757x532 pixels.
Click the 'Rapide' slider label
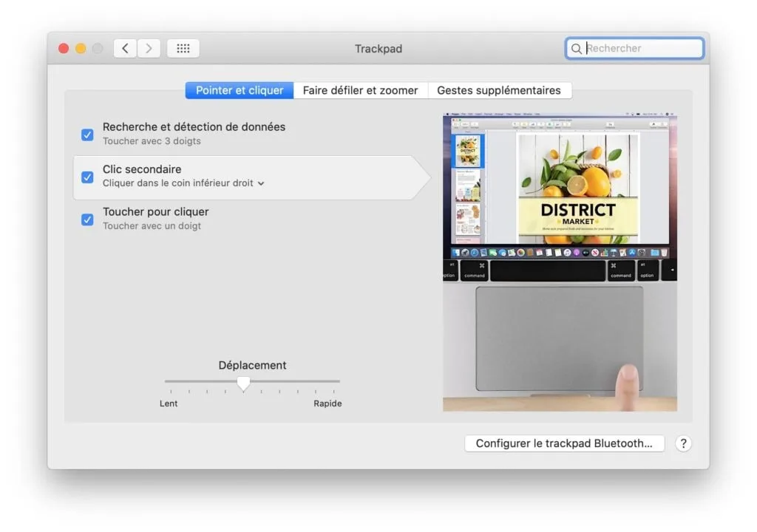coord(327,403)
